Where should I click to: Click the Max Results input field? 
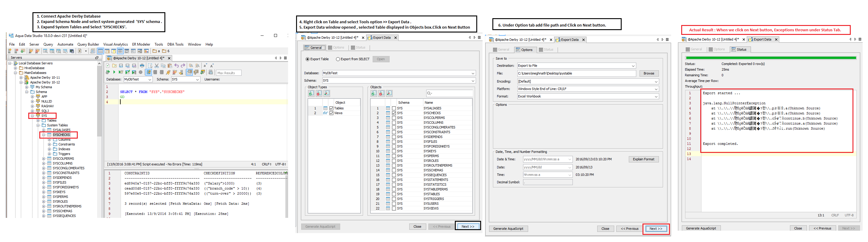pyautogui.click(x=229, y=73)
